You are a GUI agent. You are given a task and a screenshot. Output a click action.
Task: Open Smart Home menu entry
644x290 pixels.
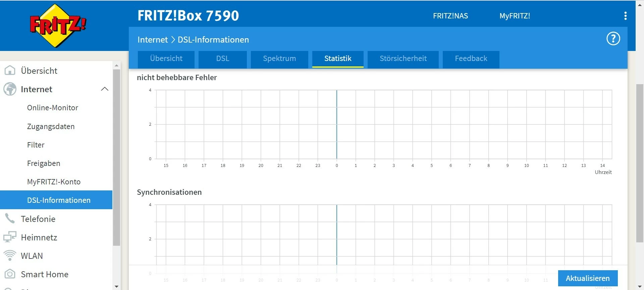[45, 274]
